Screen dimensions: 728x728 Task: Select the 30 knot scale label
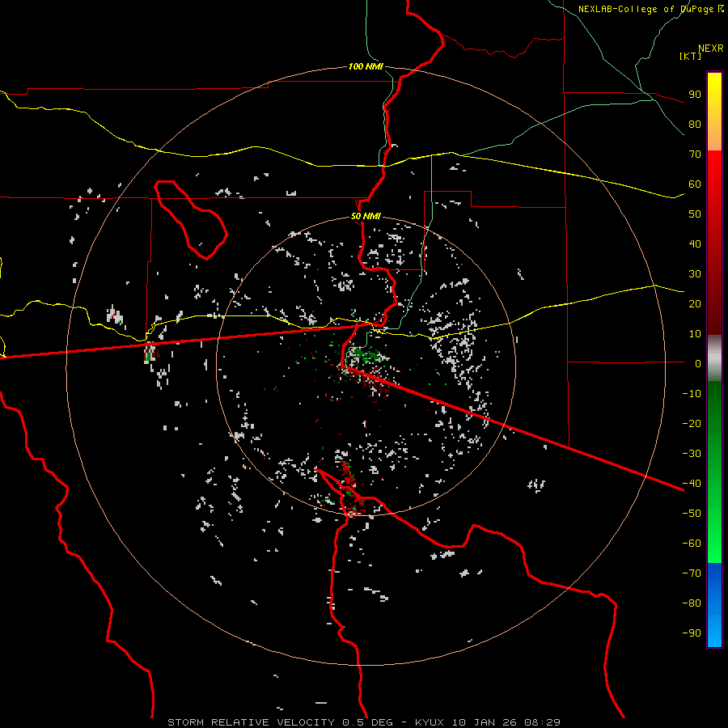pos(695,274)
